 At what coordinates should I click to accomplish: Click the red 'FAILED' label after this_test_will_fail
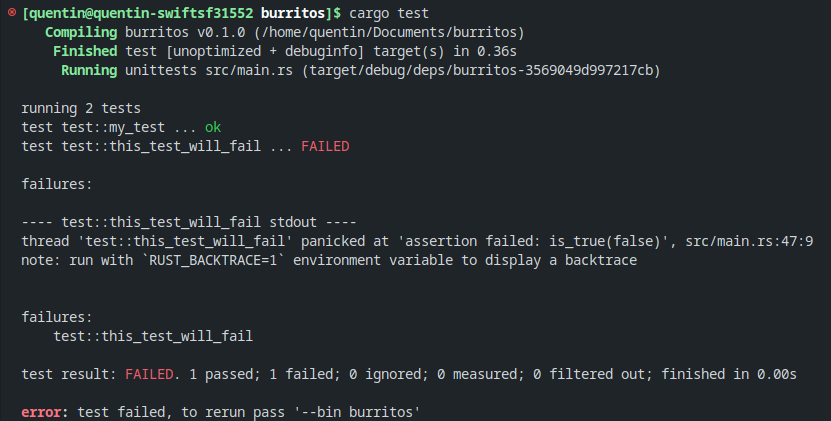click(325, 146)
